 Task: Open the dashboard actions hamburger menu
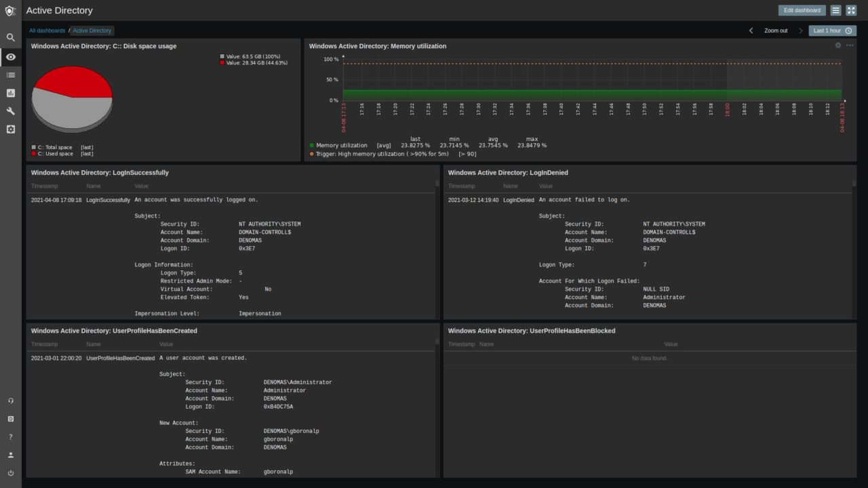(835, 10)
